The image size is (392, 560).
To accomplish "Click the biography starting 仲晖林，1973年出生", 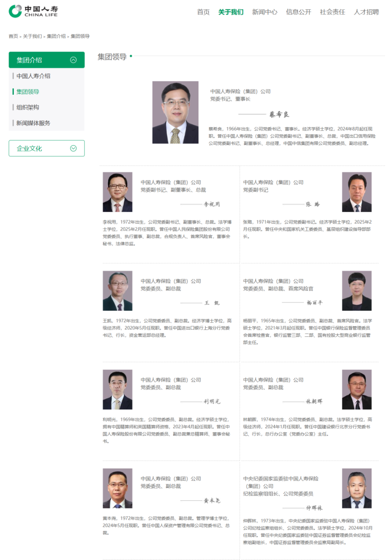I will pos(307,532).
